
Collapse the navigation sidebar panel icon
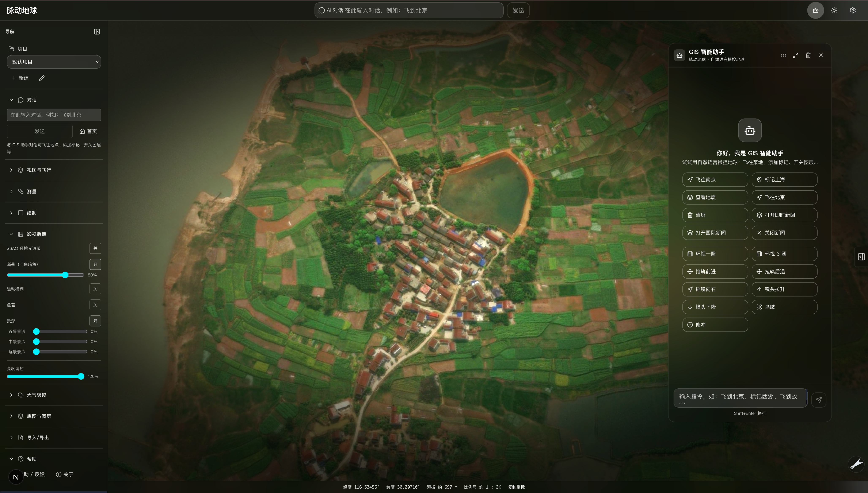[97, 31]
